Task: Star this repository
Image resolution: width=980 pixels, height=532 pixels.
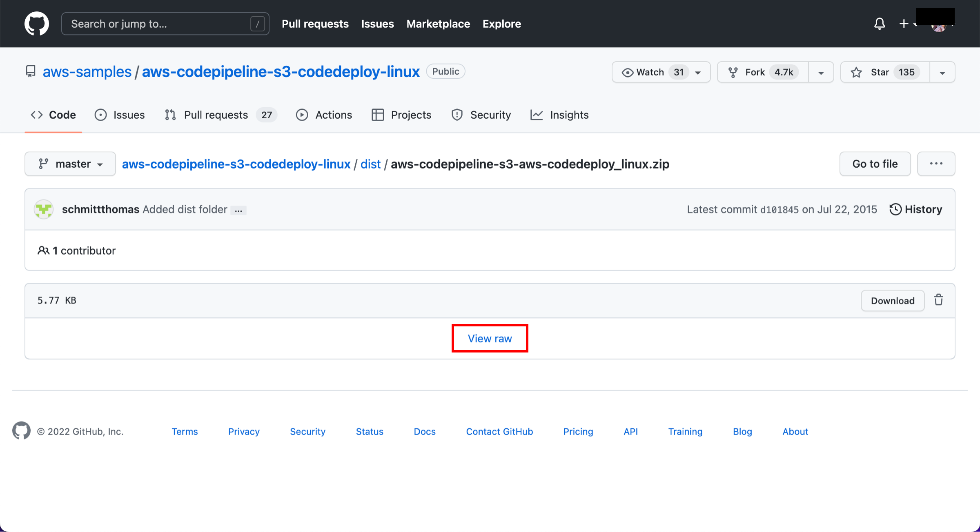Action: pyautogui.click(x=884, y=72)
